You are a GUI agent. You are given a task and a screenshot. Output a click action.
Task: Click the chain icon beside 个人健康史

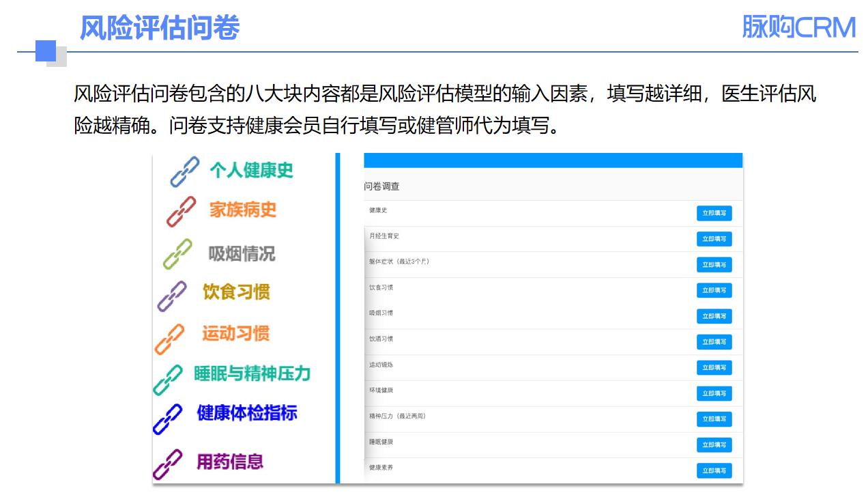tap(184, 171)
